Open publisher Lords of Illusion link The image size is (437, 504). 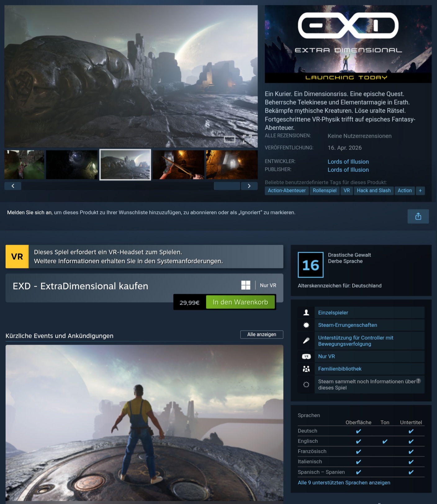click(x=348, y=170)
